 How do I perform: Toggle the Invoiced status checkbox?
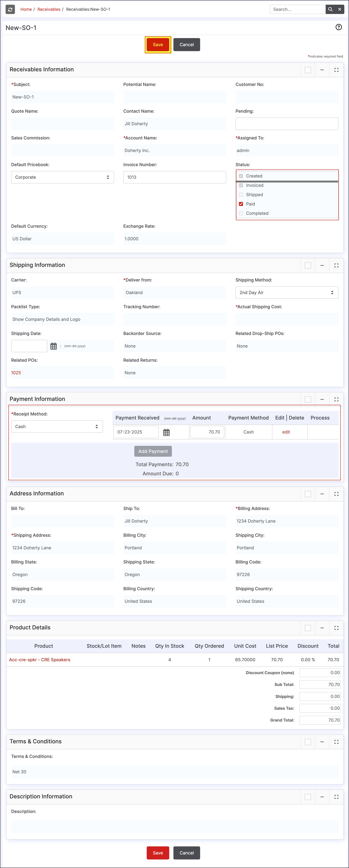click(241, 185)
